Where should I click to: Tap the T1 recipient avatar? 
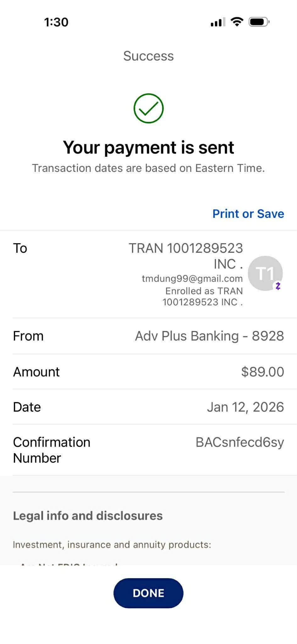265,273
